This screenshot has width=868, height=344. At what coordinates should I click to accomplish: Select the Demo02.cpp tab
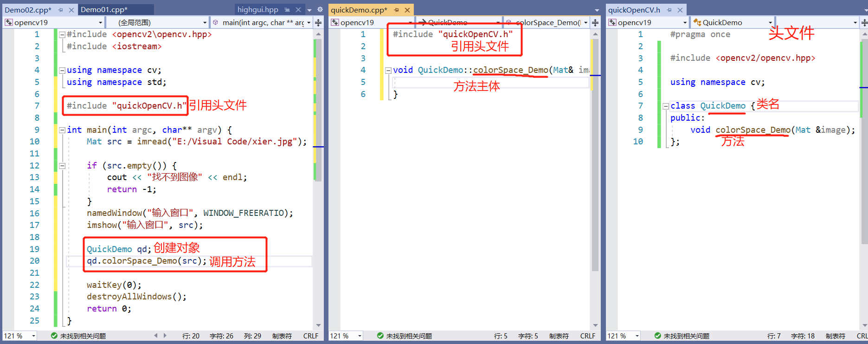(28, 10)
